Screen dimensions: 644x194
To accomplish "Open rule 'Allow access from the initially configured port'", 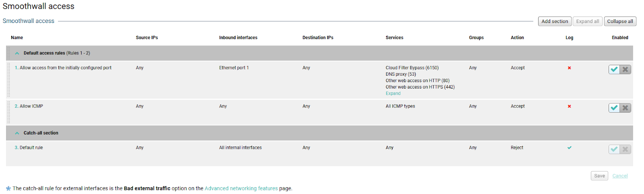I will coord(65,68).
